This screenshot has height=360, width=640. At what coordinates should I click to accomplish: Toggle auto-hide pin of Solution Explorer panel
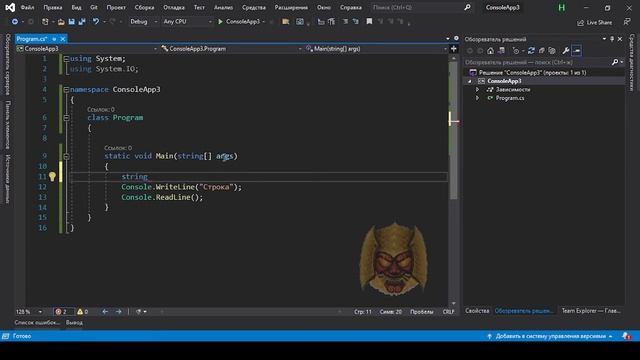[612, 39]
